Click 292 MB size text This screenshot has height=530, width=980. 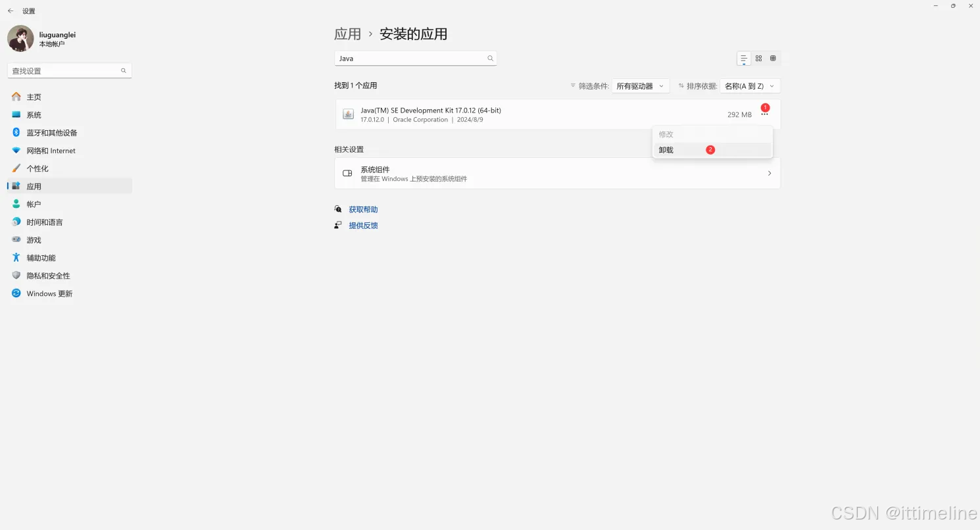[739, 114]
